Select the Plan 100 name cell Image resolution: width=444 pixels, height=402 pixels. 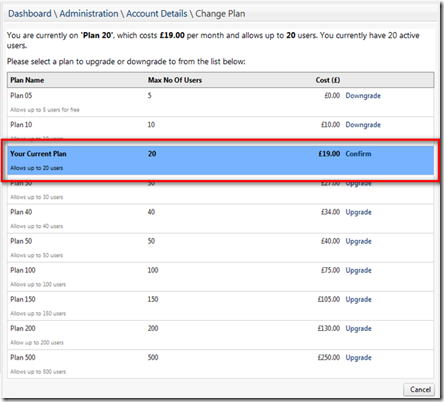coord(23,270)
